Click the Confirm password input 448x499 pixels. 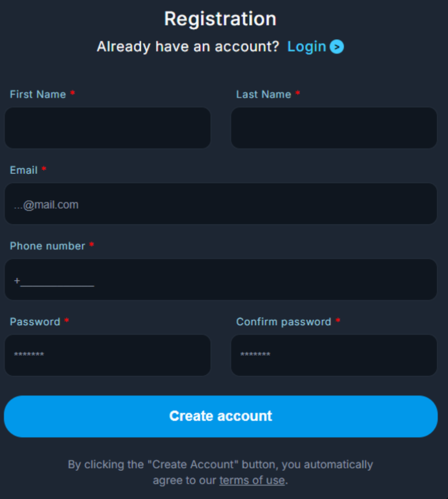[x=334, y=355]
